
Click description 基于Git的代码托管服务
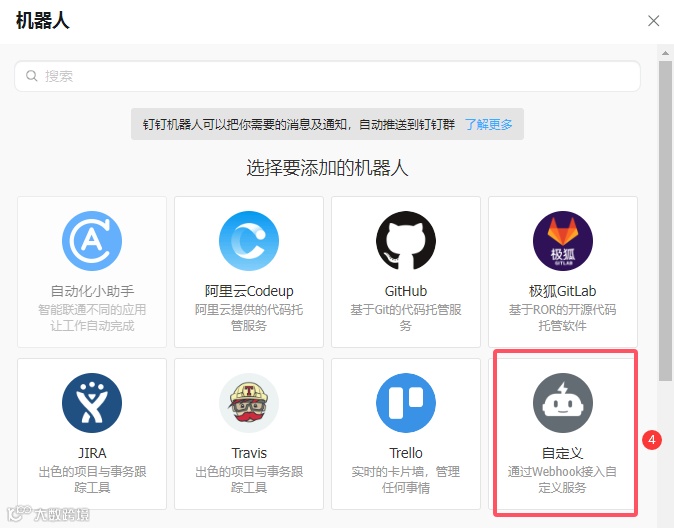point(406,317)
